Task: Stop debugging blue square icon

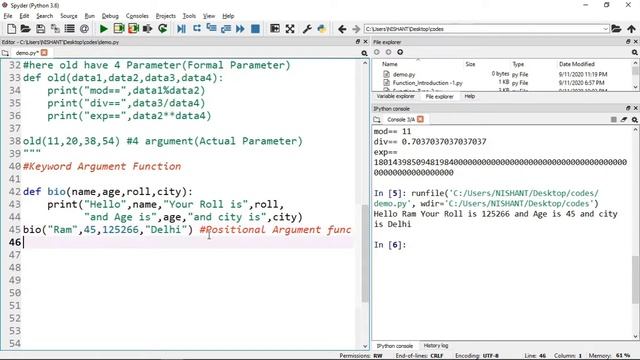Action: pyautogui.click(x=256, y=29)
